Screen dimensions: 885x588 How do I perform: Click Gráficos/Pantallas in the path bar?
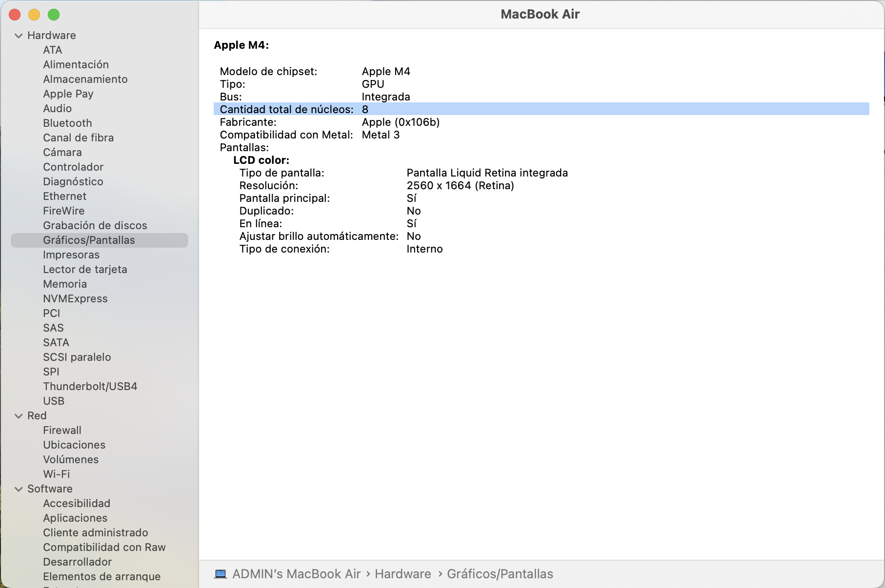(x=500, y=574)
